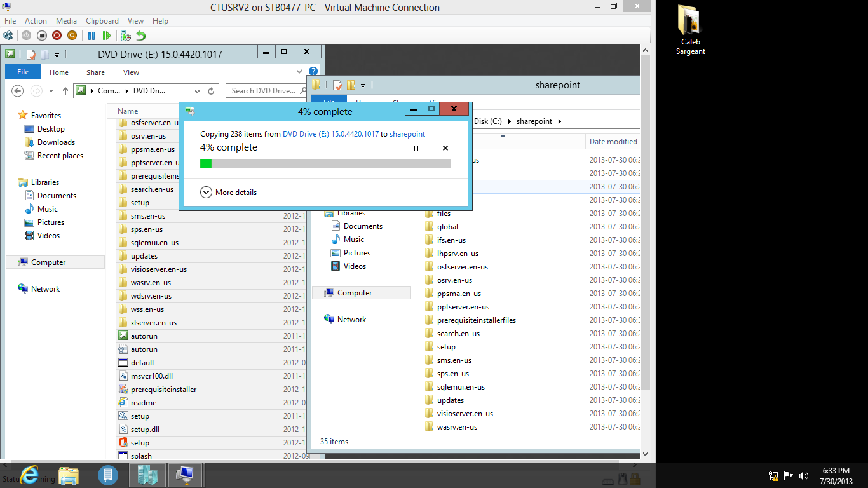Image resolution: width=868 pixels, height=488 pixels.
Task: Select Network in sharepoint window navigation pane
Action: [351, 320]
